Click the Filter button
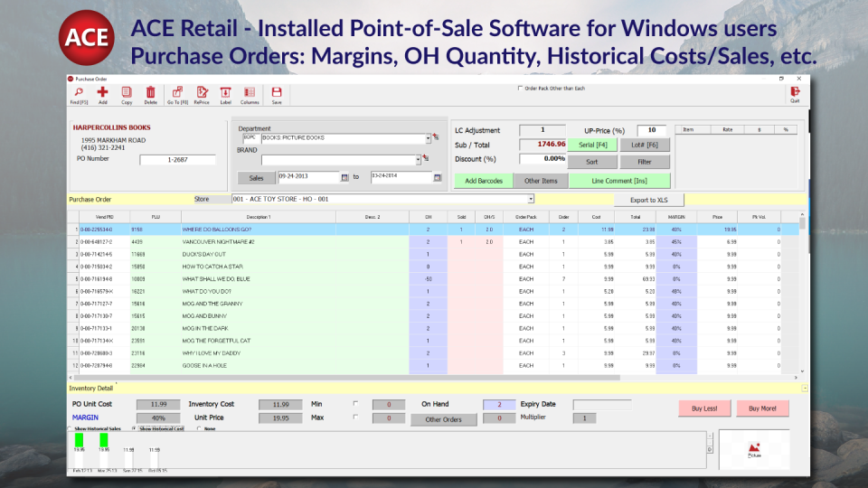 [x=645, y=162]
